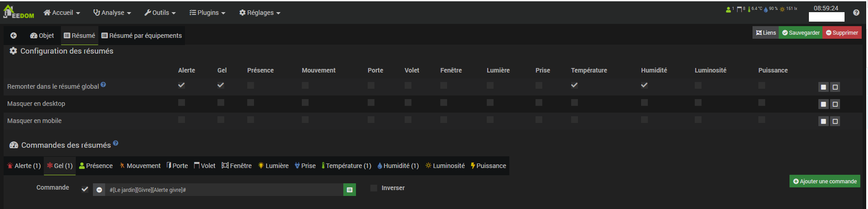This screenshot has width=868, height=209.
Task: Click the clock showing 08:59:24
Action: pyautogui.click(x=826, y=8)
